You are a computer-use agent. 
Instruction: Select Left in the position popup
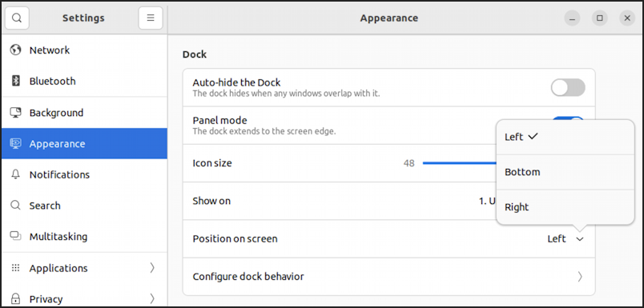point(566,137)
